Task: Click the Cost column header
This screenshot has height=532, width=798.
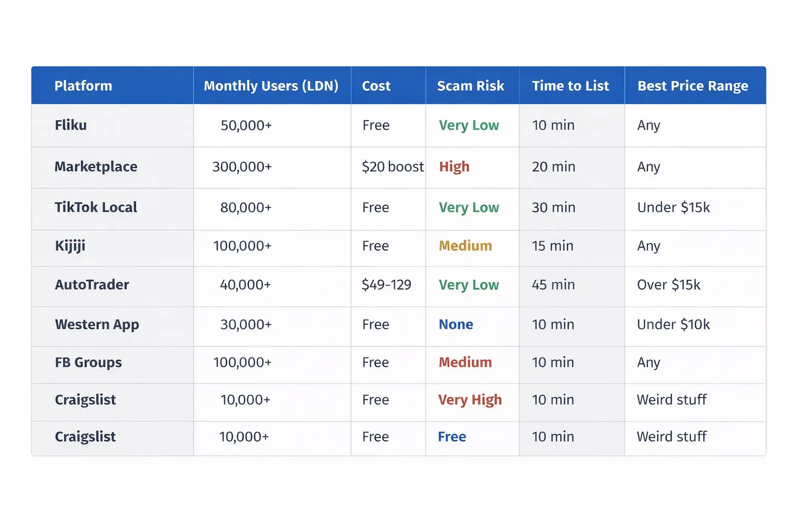Action: [x=376, y=86]
